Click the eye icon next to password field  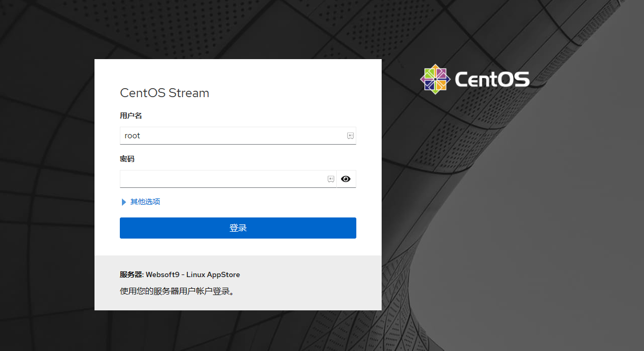click(346, 179)
